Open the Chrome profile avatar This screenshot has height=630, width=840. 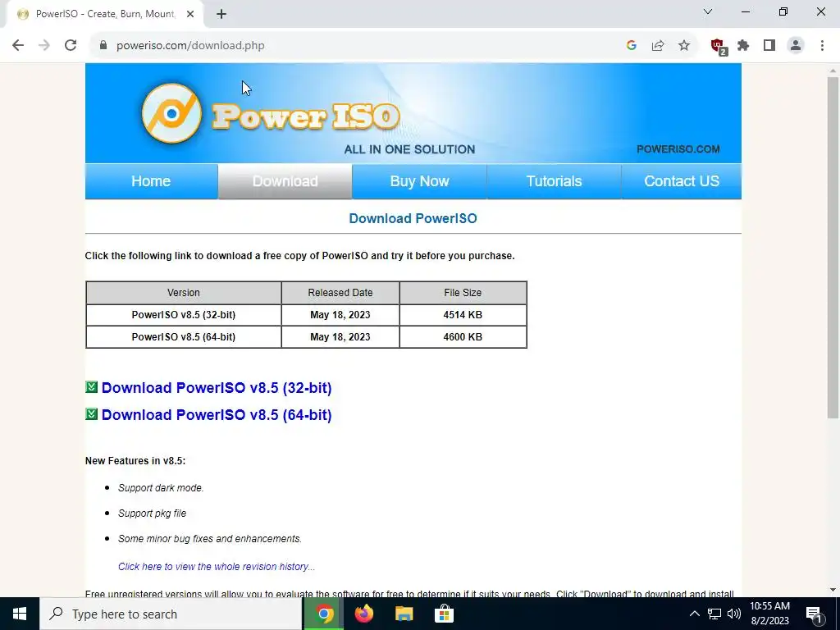796,46
